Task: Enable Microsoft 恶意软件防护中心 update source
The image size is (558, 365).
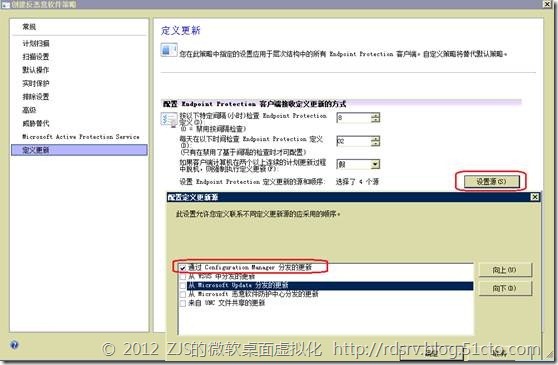Action: (183, 294)
